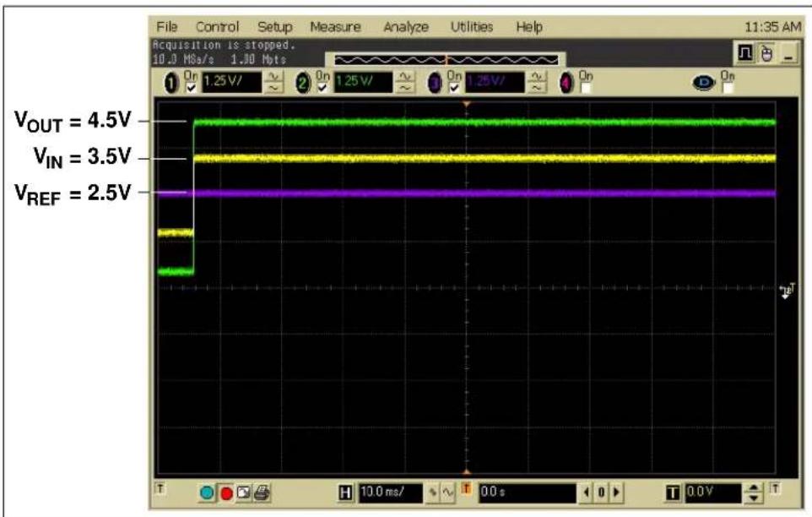Click channel 3 vertical scale field 1.25 V/
812x517 pixels.
495,83
